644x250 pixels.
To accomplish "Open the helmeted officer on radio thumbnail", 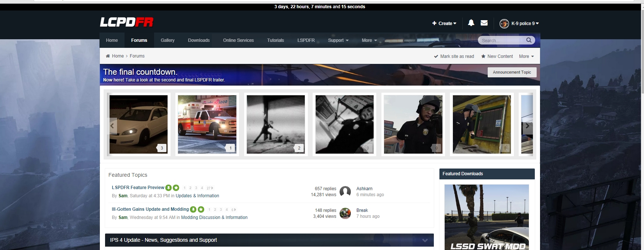I will [413, 124].
